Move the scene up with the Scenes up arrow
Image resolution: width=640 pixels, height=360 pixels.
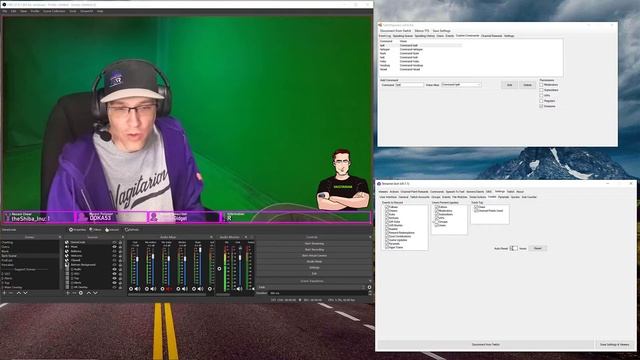tap(18, 293)
